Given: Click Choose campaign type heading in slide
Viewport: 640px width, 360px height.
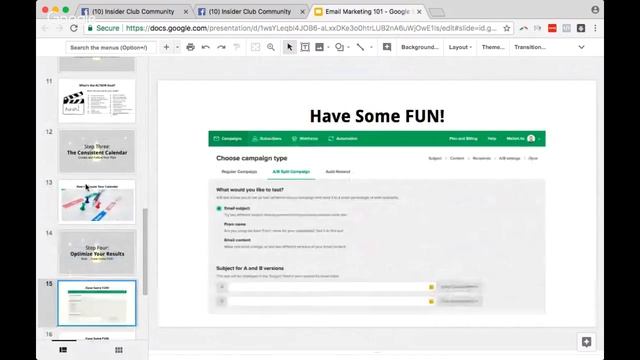Looking at the screenshot, I should pos(252,158).
